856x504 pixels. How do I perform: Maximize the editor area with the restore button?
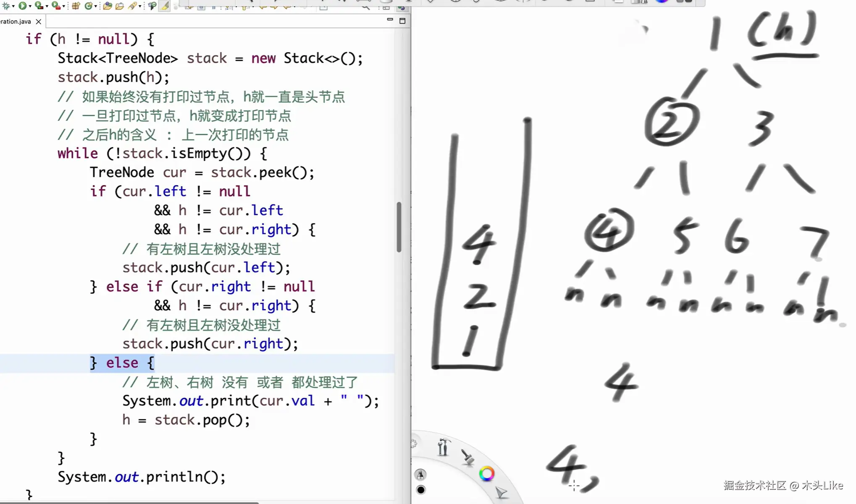pyautogui.click(x=402, y=20)
